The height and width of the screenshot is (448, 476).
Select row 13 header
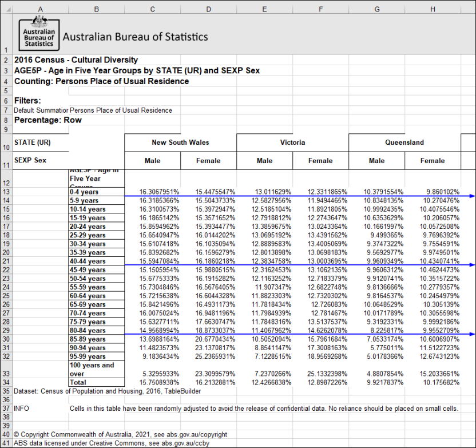[x=6, y=192]
